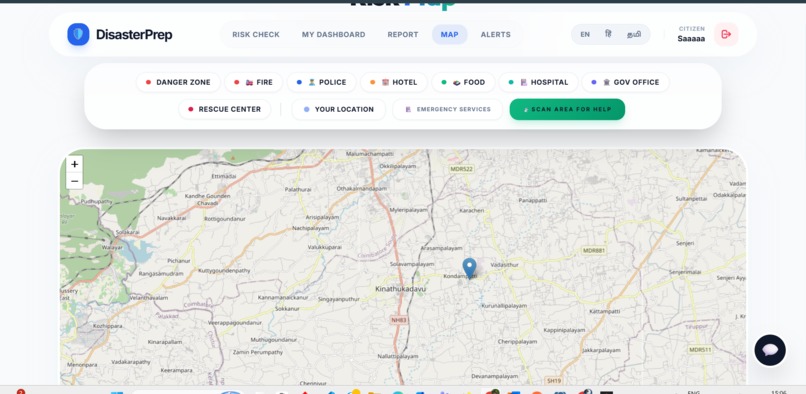Click Scan Area for Help button
Image resolution: width=806 pixels, height=394 pixels.
[x=567, y=109]
